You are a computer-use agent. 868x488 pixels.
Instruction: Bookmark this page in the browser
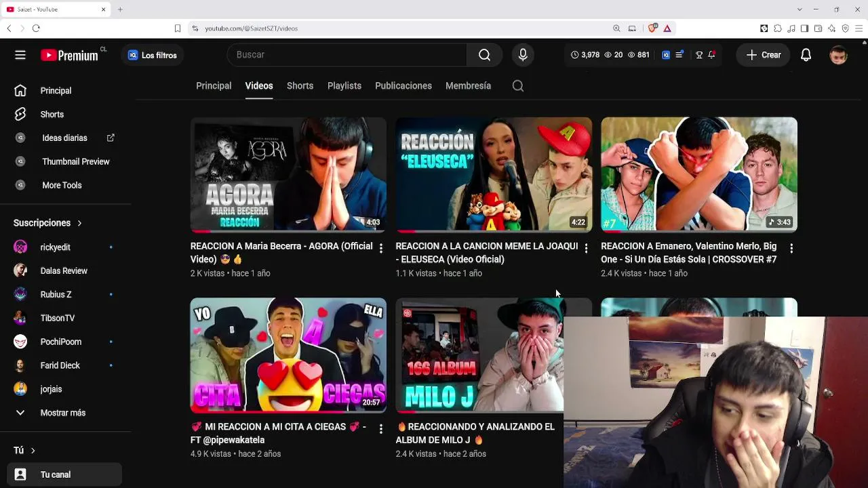click(178, 28)
